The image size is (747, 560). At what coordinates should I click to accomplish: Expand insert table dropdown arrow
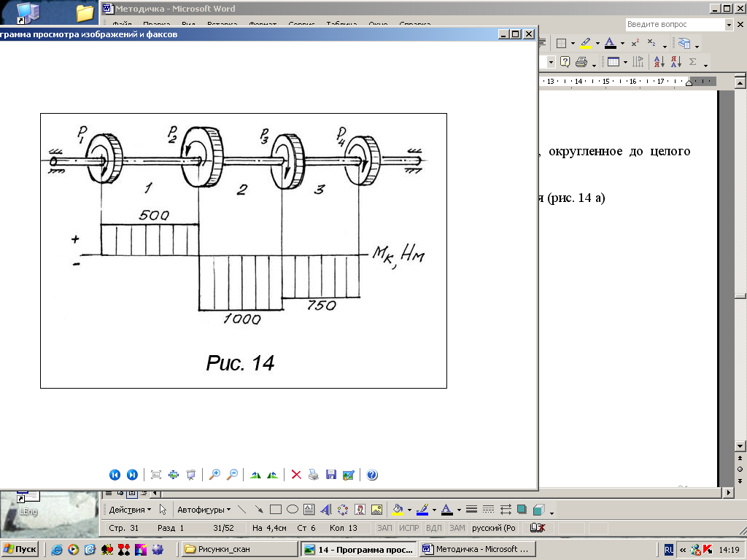pos(625,62)
